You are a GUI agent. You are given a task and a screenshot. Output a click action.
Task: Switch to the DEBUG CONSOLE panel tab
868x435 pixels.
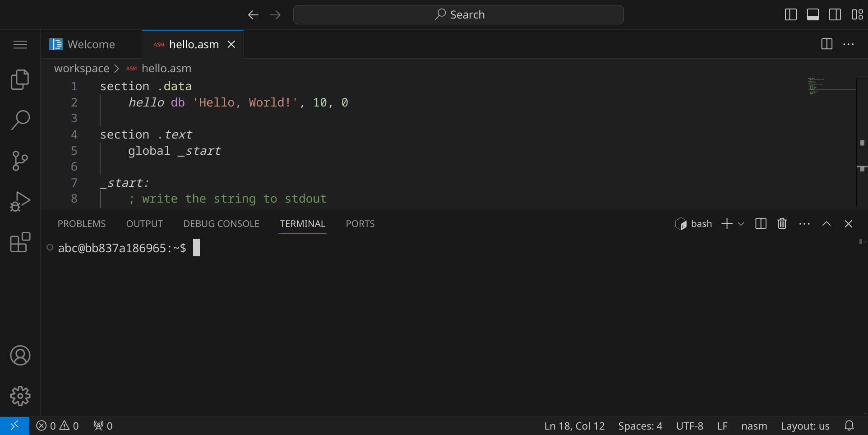[x=221, y=224]
